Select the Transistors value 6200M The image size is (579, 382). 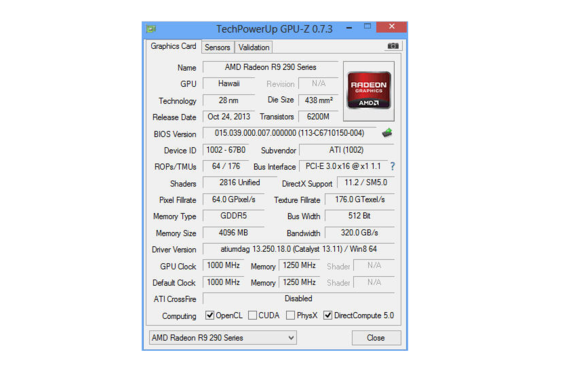coord(318,117)
